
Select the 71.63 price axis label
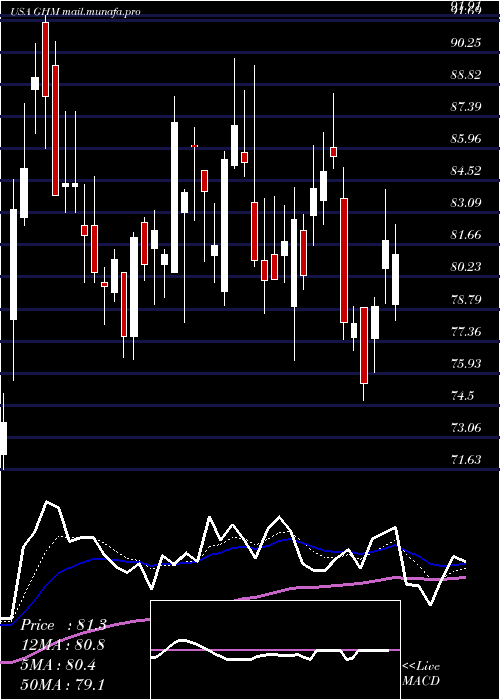[466, 460]
